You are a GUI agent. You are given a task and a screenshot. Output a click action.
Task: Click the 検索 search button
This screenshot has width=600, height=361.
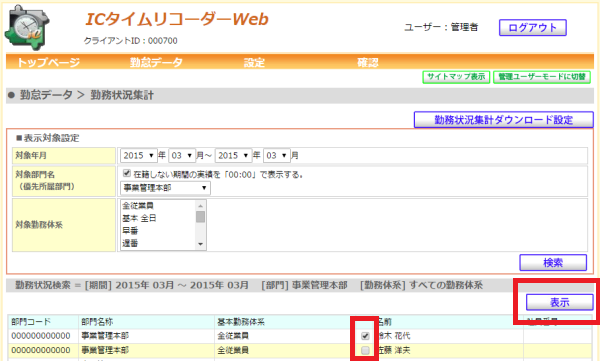[x=553, y=263]
